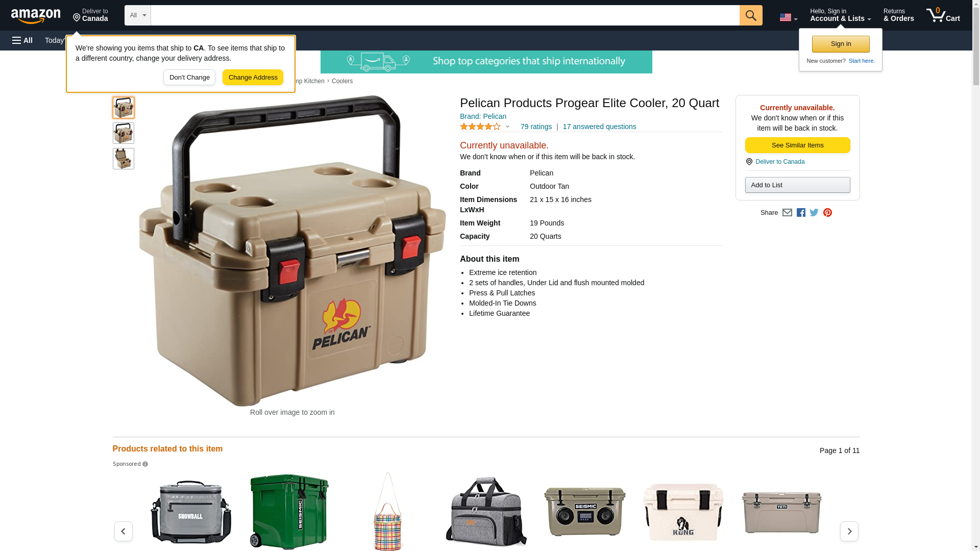
Task: Open the language flag dropdown
Action: click(788, 17)
